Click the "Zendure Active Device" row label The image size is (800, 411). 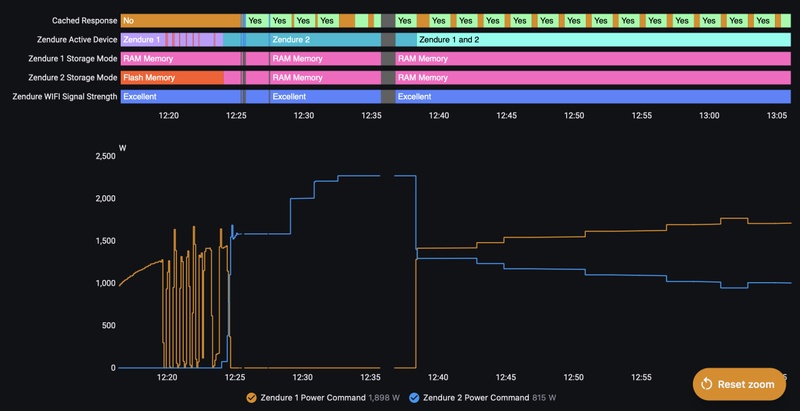pyautogui.click(x=77, y=40)
